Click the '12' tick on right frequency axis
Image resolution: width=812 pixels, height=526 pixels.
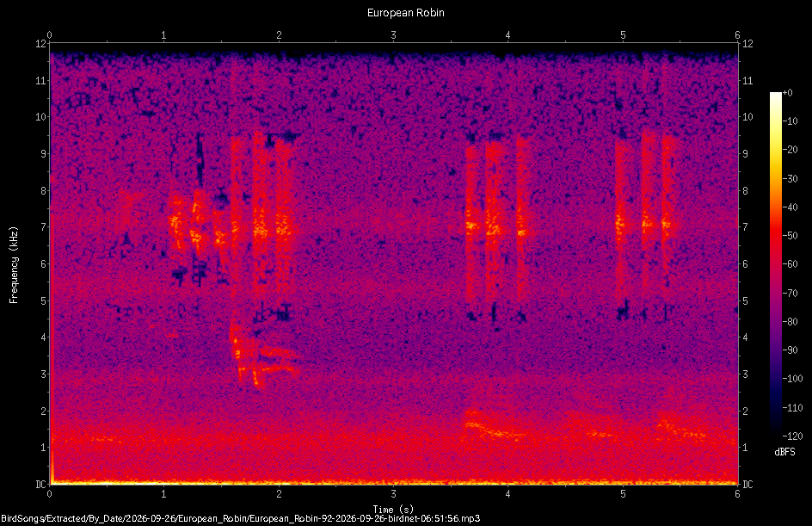coord(747,44)
